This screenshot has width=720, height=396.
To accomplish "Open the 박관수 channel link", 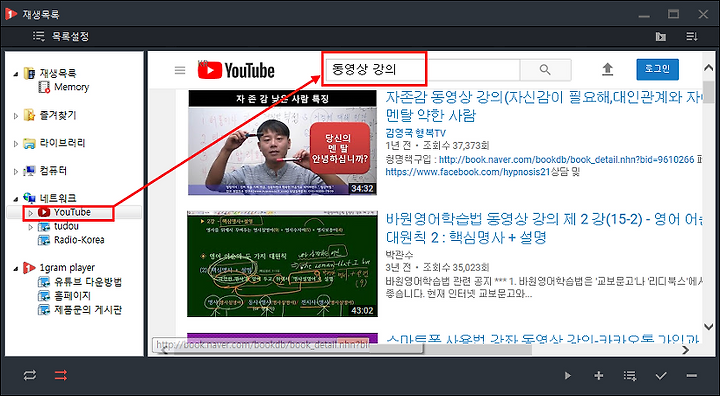I will click(x=398, y=255).
